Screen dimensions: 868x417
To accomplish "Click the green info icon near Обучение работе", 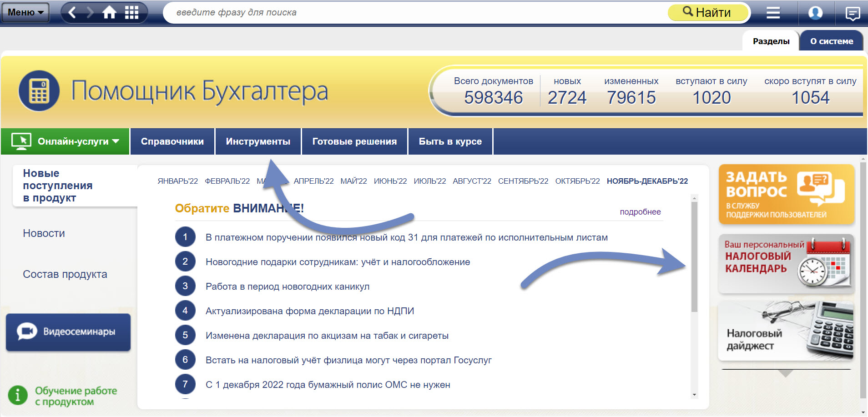I will (18, 395).
